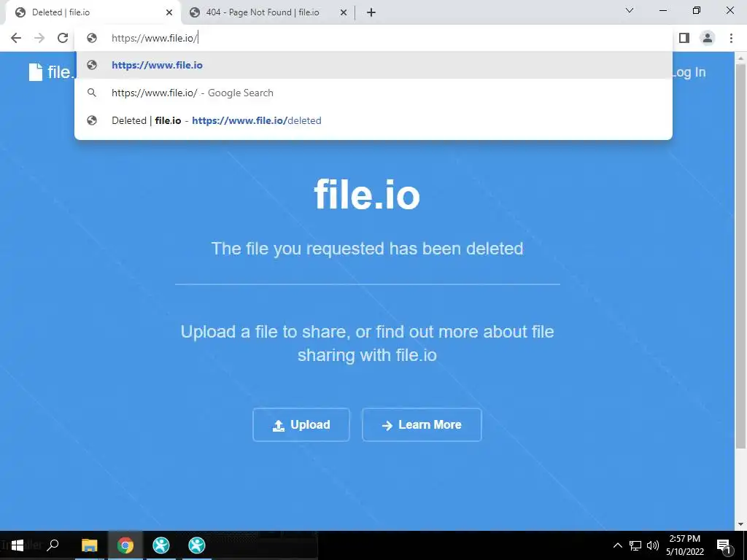This screenshot has width=747, height=560.
Task: Click the scrollbar up arrow
Action: click(740, 58)
